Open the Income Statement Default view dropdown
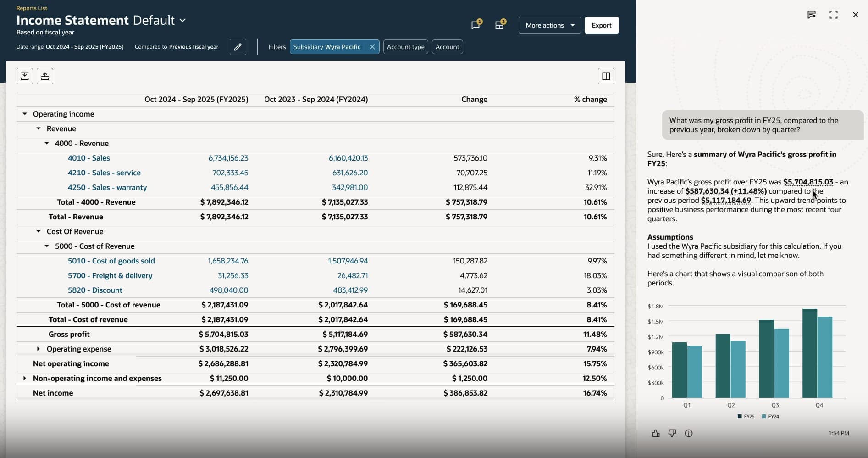The height and width of the screenshot is (458, 868). click(182, 21)
